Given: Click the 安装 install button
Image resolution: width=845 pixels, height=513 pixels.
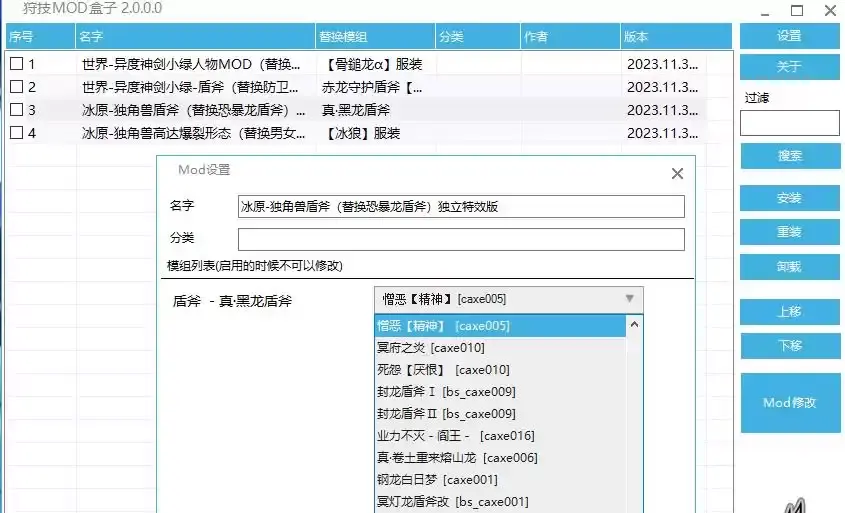Looking at the screenshot, I should 789,199.
